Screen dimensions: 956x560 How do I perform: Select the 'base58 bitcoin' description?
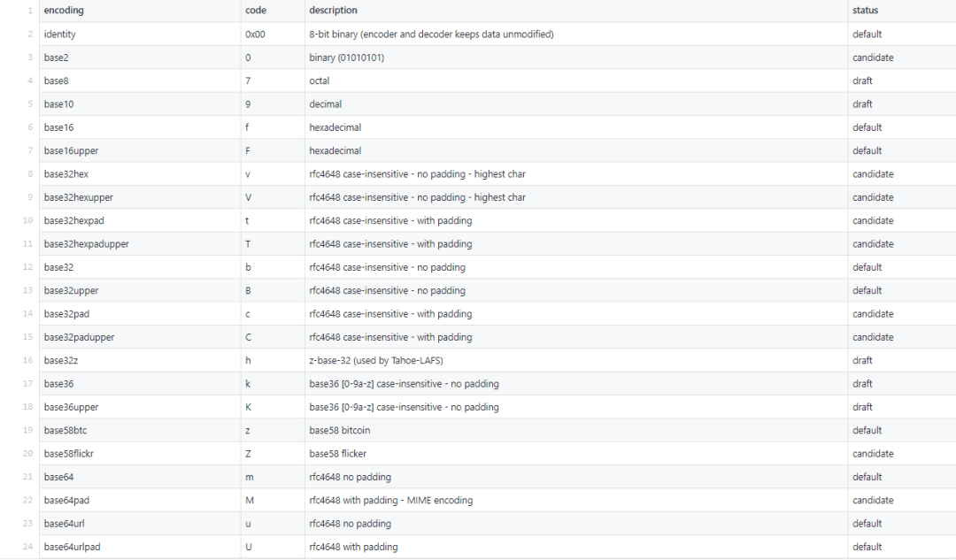coord(339,430)
